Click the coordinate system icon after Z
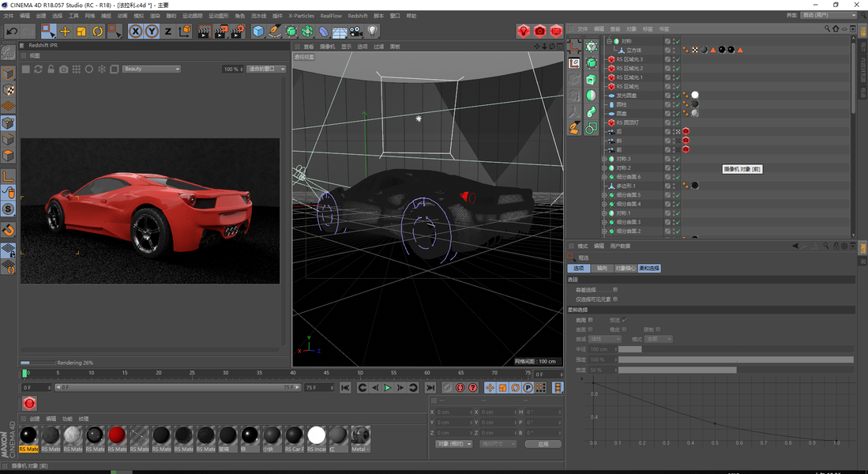This screenshot has height=474, width=868. click(x=184, y=31)
